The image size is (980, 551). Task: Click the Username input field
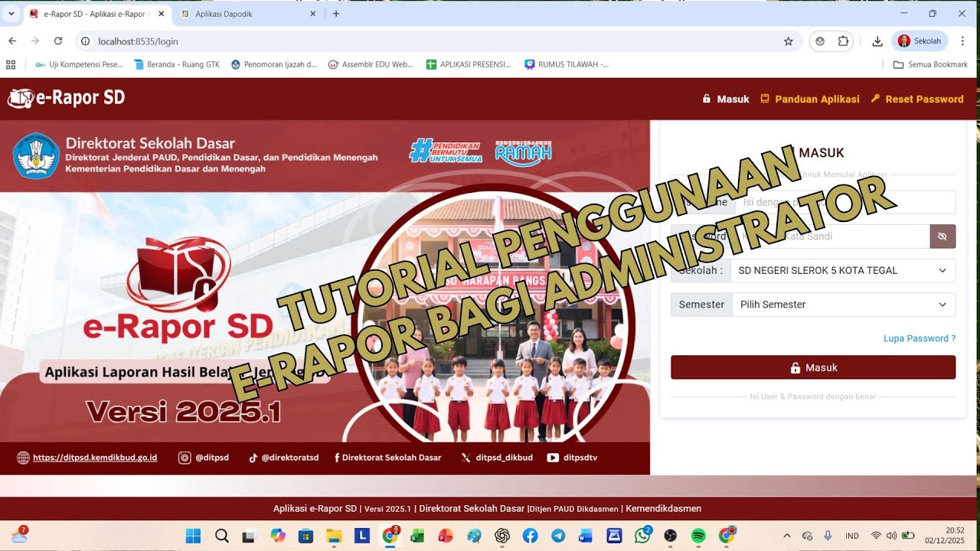click(x=845, y=202)
